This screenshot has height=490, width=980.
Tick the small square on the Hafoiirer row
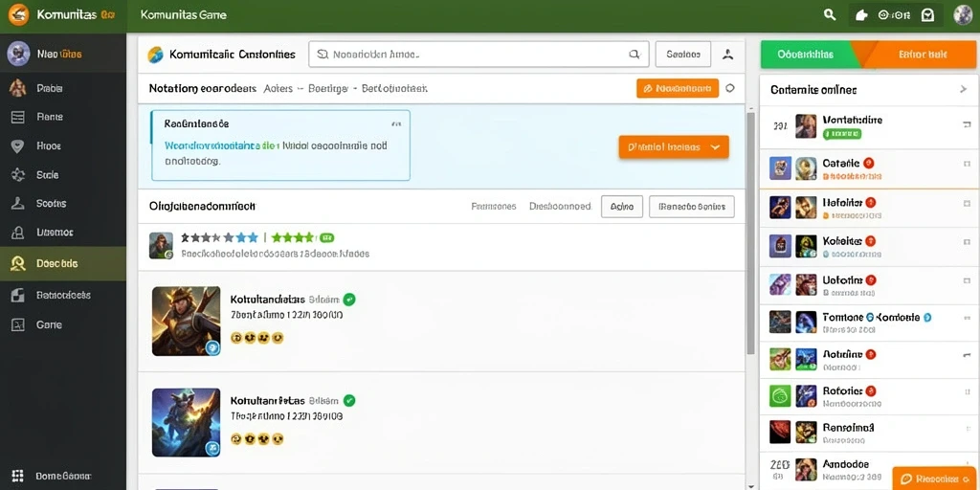tap(967, 203)
